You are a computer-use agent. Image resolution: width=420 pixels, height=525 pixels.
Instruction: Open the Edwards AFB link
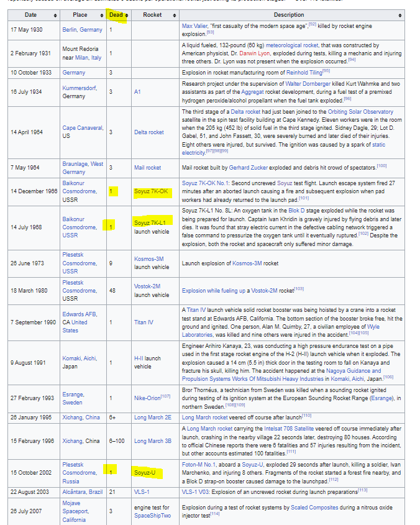[x=80, y=314]
